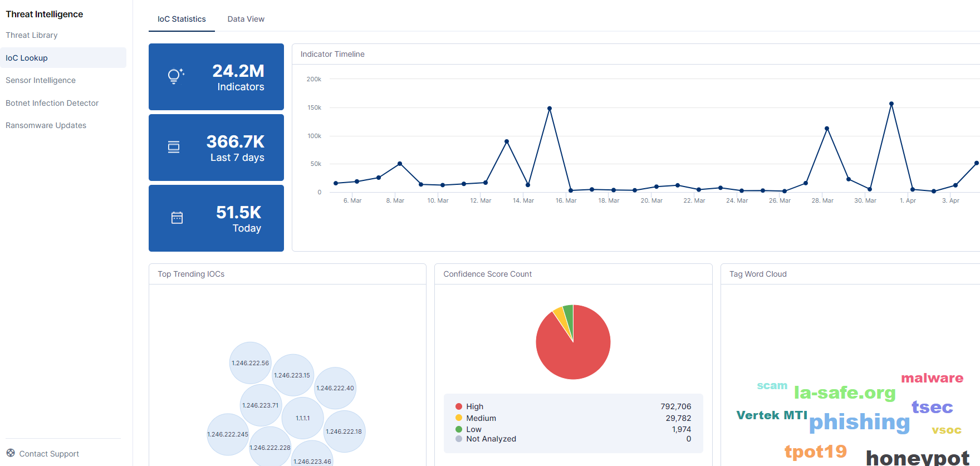Viewport: 980px width, 466px height.
Task: Click the 366.7K Last 7 days card
Action: coord(216,148)
